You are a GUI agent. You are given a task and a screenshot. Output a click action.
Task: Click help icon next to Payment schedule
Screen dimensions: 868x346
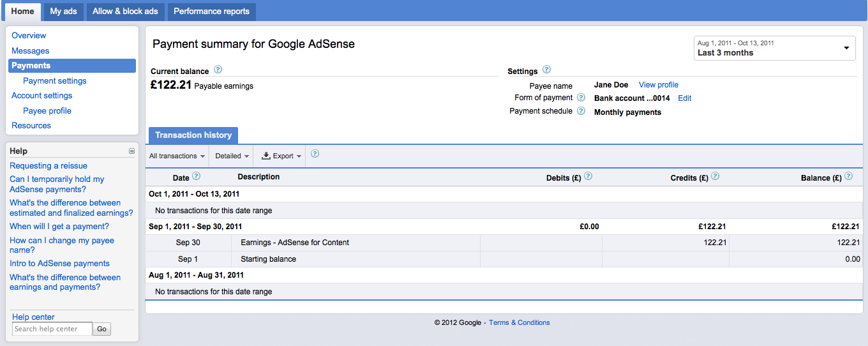point(581,111)
